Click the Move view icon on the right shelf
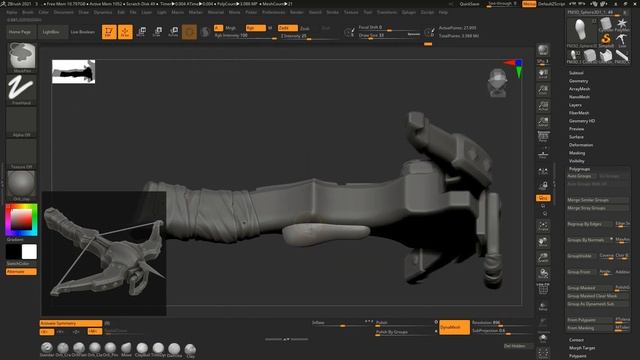Screen dimensions: 640x360 (x=543, y=242)
